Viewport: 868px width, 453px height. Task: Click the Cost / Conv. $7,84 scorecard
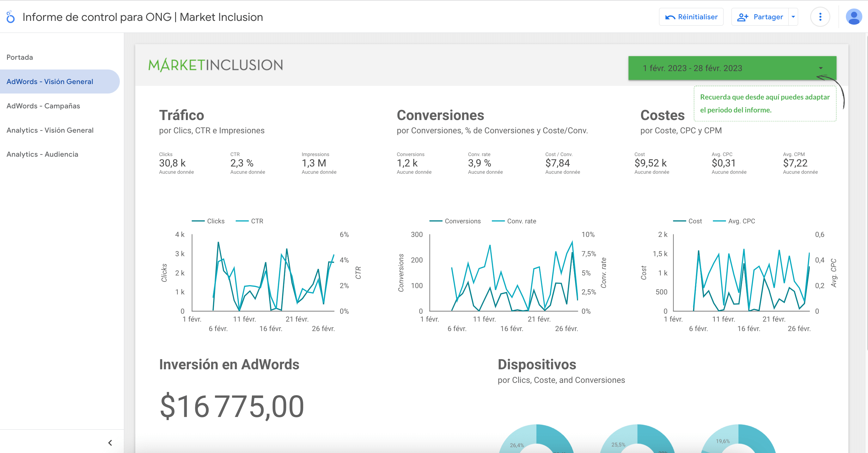[x=563, y=163]
